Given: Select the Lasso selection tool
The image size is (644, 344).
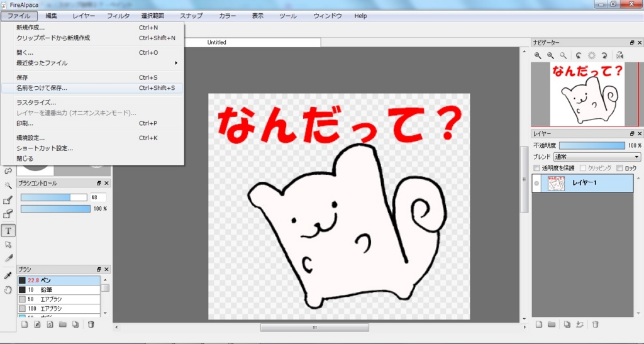Looking at the screenshot, I should pos(8,171).
